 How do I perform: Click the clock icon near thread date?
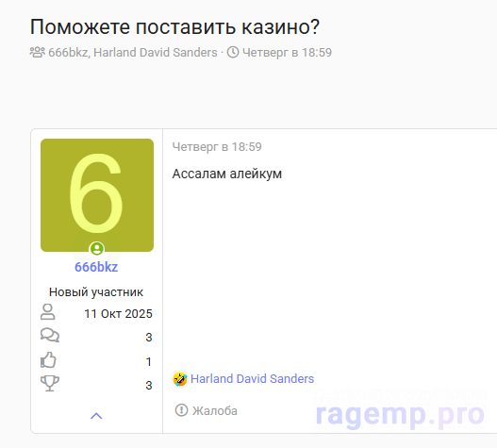click(233, 52)
